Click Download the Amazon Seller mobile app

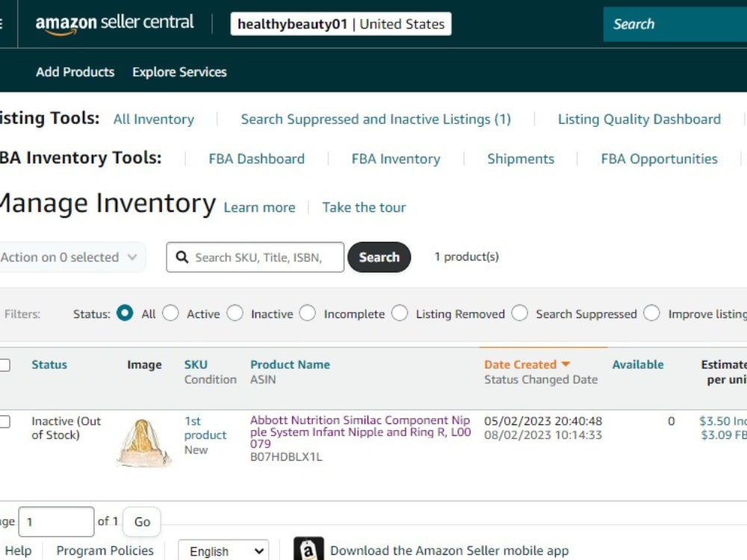449,551
